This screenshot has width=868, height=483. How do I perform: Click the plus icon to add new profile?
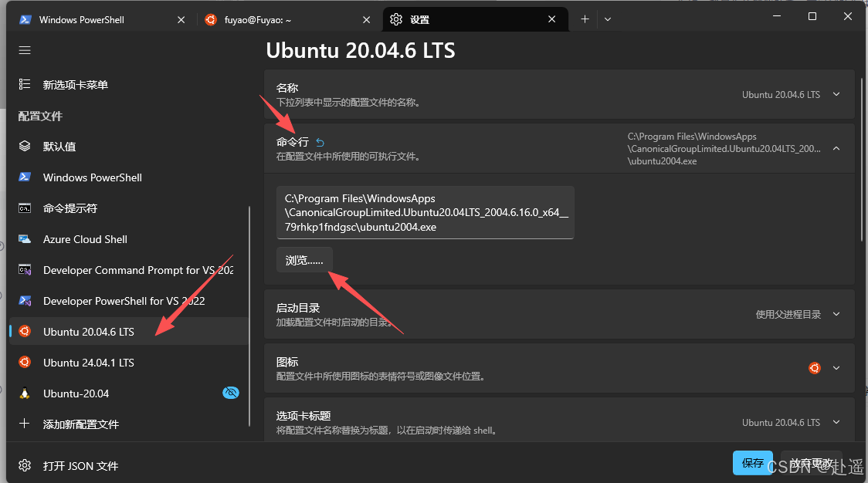25,424
